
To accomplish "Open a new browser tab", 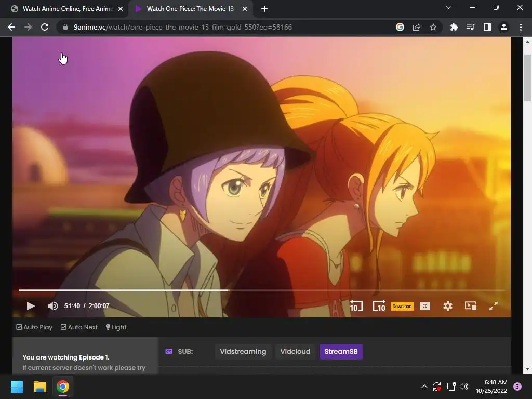I will (x=264, y=9).
